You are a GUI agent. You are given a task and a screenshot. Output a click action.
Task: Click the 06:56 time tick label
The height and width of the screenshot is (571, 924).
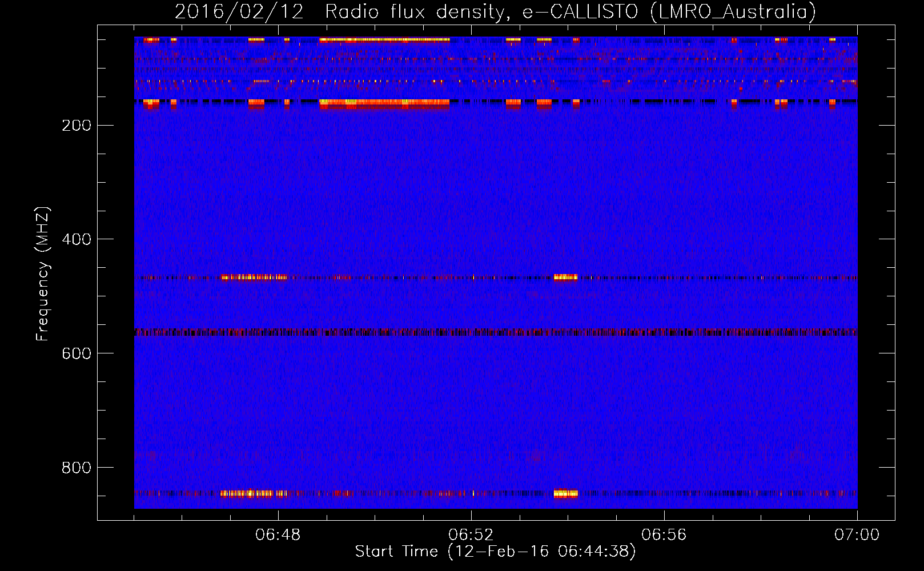click(x=664, y=535)
